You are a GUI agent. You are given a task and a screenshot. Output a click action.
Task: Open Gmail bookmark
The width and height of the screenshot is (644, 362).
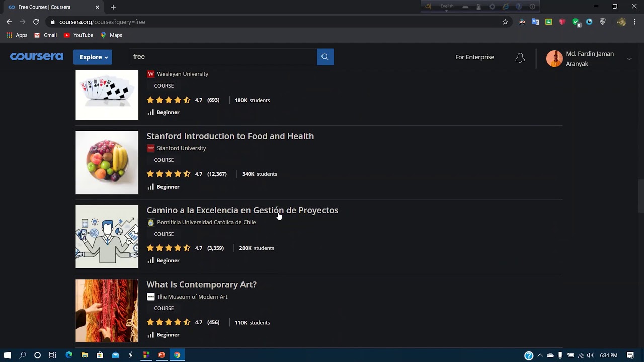(x=45, y=35)
